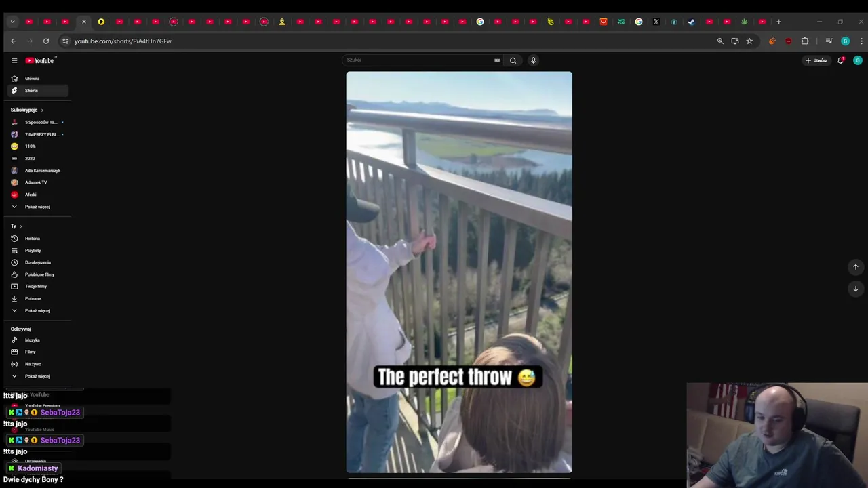Go to the YouTube logo home link
The width and height of the screenshot is (868, 488).
tap(39, 60)
